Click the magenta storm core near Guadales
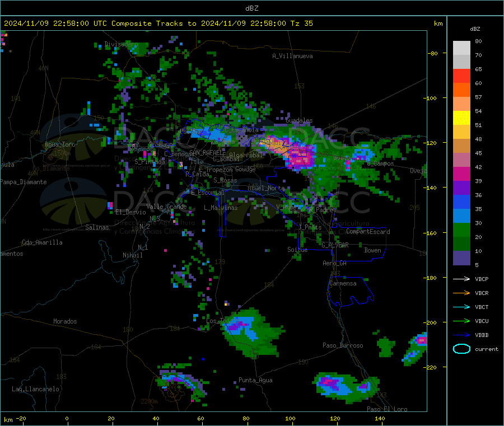This screenshot has width=504, height=426. (301, 157)
